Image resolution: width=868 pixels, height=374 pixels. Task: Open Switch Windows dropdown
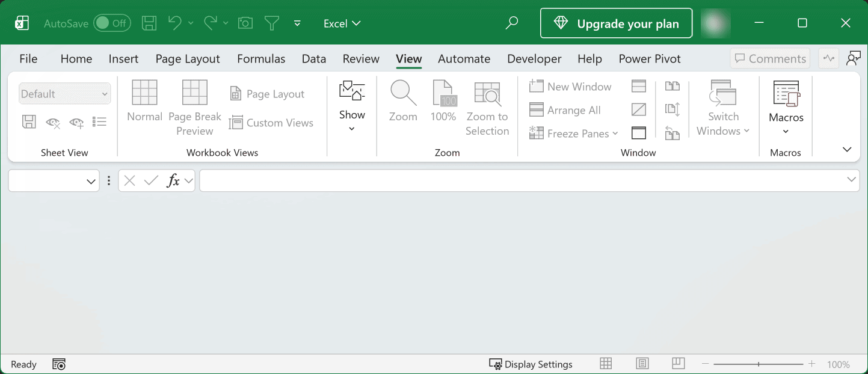pyautogui.click(x=723, y=108)
